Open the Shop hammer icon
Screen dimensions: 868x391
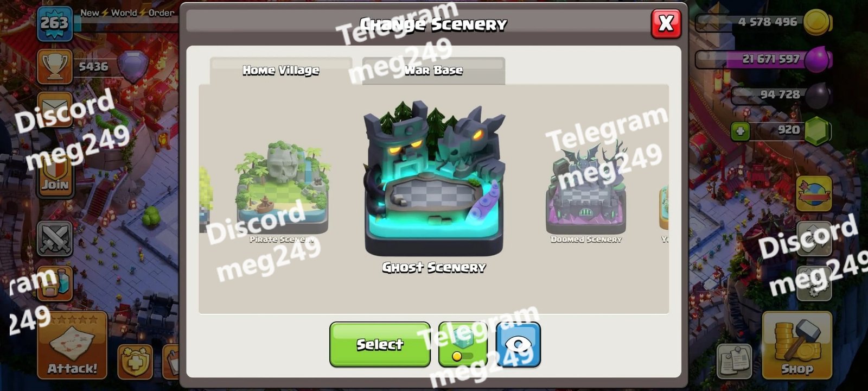pyautogui.click(x=797, y=345)
